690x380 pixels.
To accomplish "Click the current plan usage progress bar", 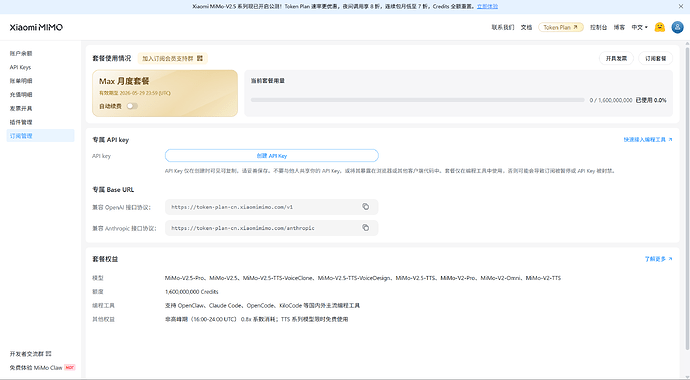I will click(418, 100).
